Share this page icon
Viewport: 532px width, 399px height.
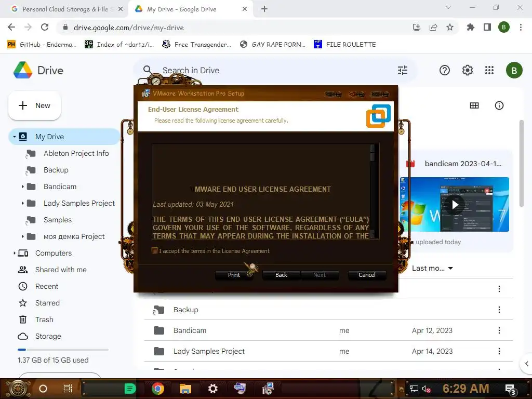pyautogui.click(x=433, y=27)
